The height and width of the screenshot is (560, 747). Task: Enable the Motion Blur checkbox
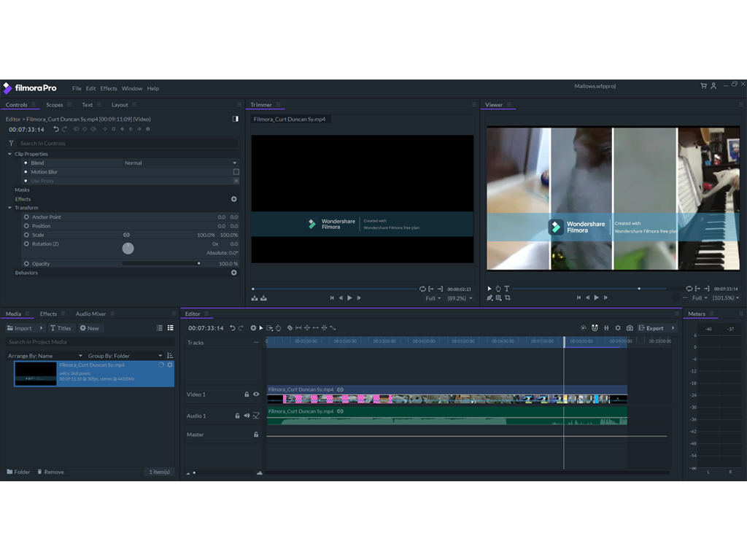[x=236, y=172]
